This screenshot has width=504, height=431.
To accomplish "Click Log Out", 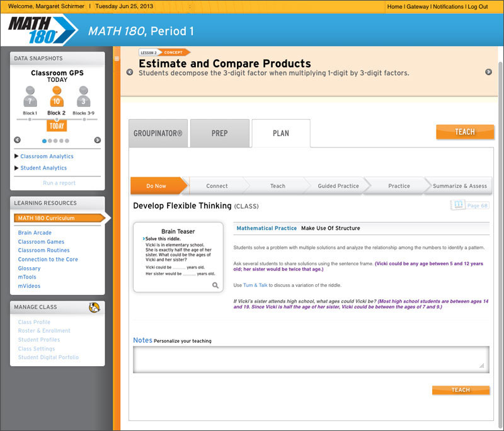I will (478, 6).
